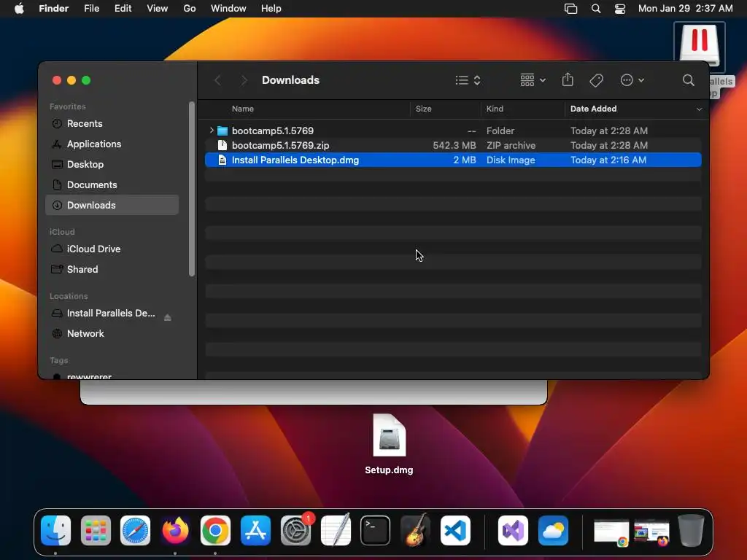Toggle Date Added sort direction chevron
The height and width of the screenshot is (560, 747).
tap(699, 109)
